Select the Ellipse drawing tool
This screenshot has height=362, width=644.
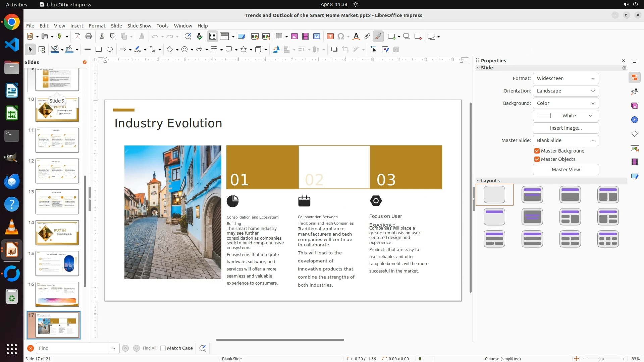tap(110, 50)
